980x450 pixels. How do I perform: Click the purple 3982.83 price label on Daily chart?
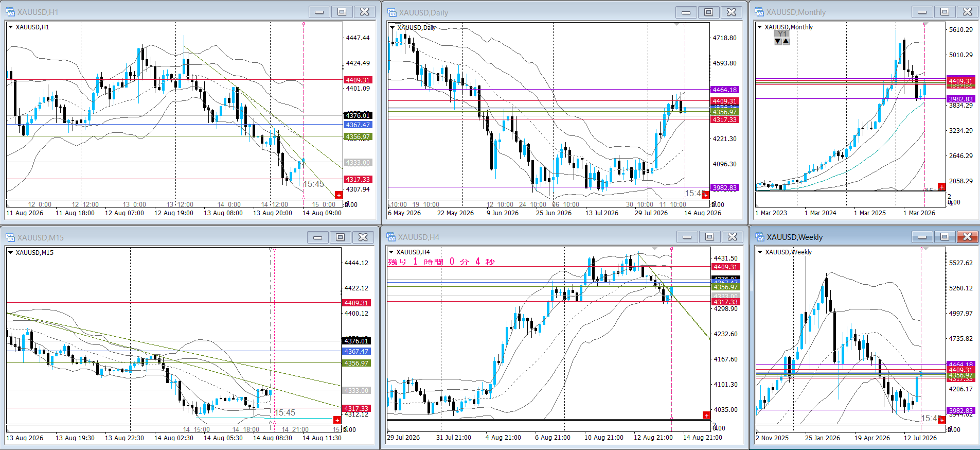(x=725, y=188)
